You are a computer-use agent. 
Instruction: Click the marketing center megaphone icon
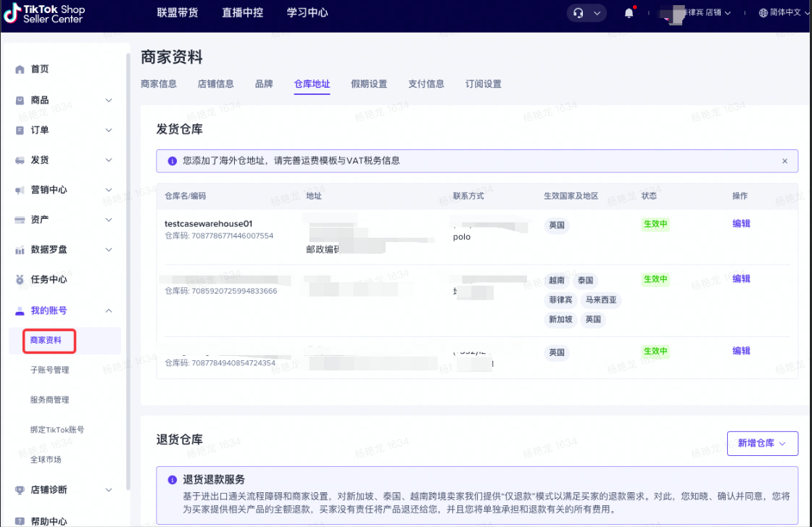pyautogui.click(x=20, y=190)
